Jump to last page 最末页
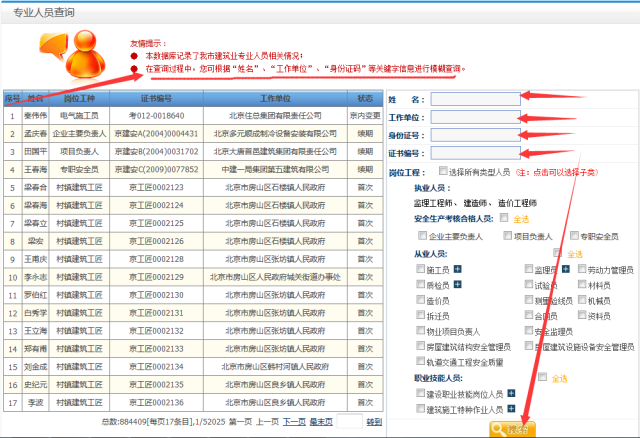Screen dimensions: 640x438 click(321, 422)
